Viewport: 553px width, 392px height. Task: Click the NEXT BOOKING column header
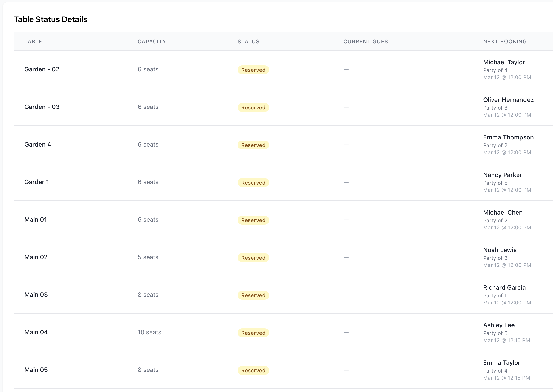(x=505, y=42)
